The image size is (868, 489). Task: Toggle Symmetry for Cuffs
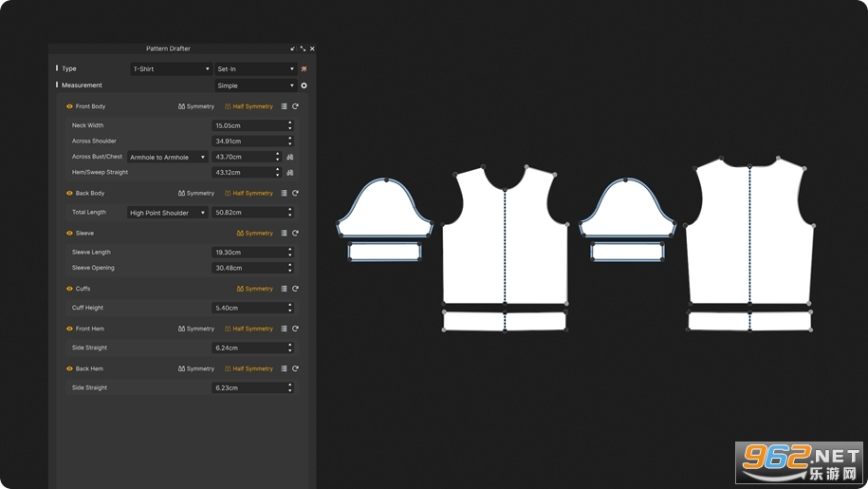pyautogui.click(x=254, y=289)
